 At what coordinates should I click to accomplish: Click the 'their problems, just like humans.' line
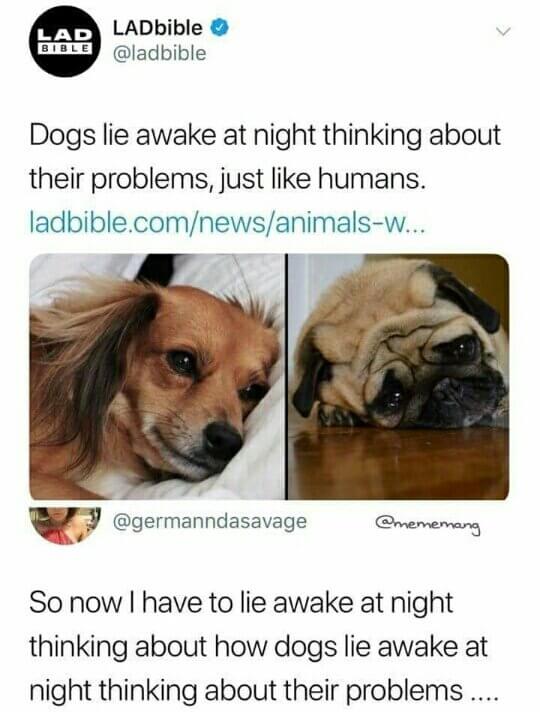(x=228, y=179)
